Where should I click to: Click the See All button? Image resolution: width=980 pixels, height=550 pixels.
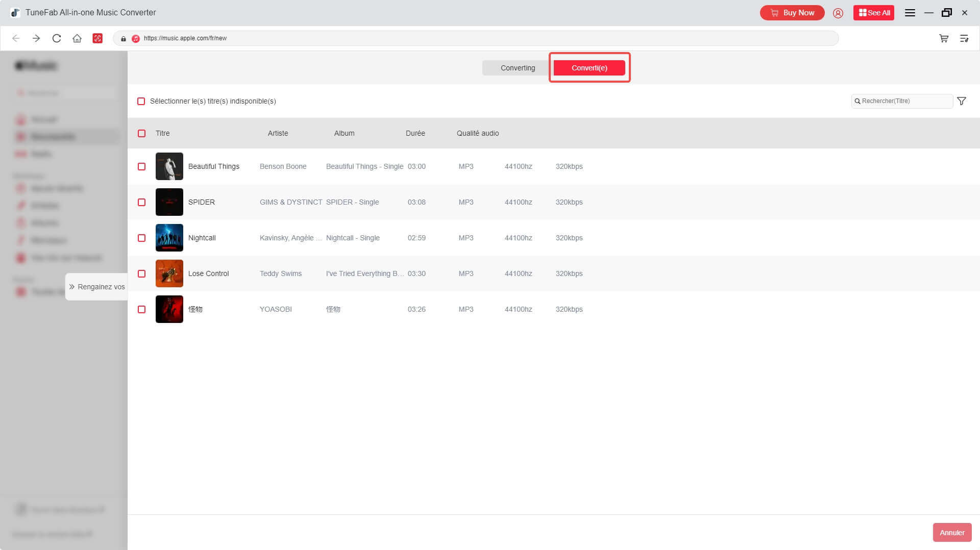(874, 13)
